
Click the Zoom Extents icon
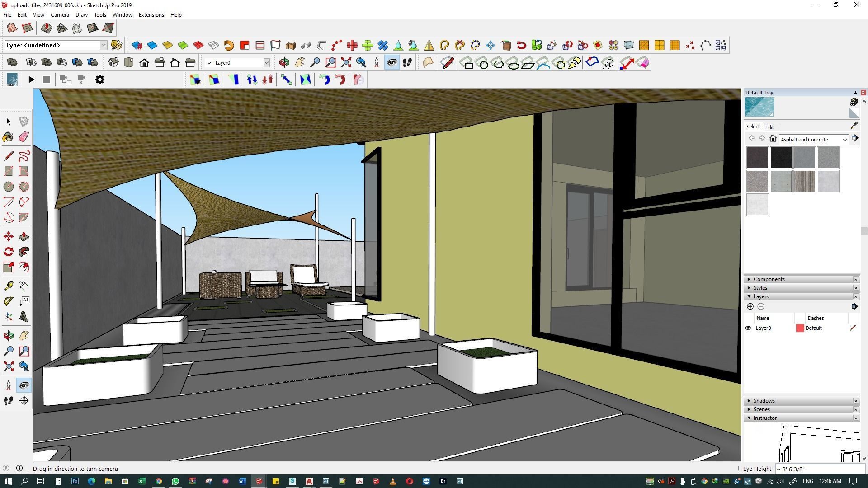point(8,366)
